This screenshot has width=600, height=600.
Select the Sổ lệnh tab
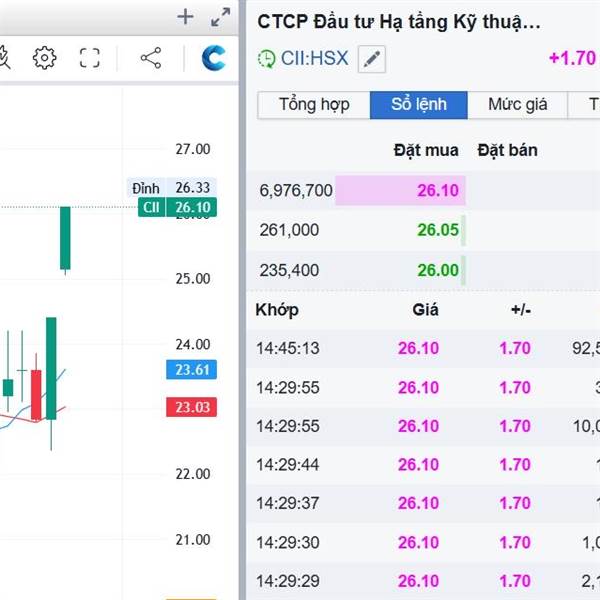pyautogui.click(x=418, y=104)
